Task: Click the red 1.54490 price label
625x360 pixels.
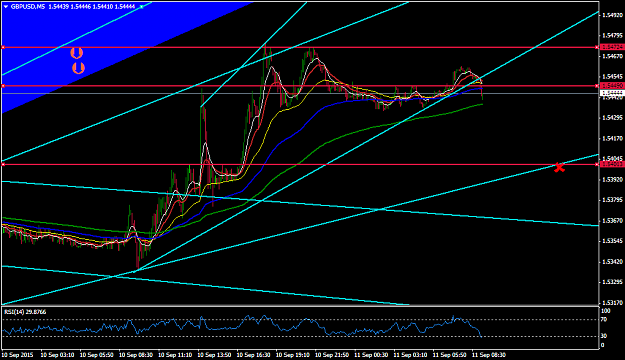Action: click(x=612, y=86)
